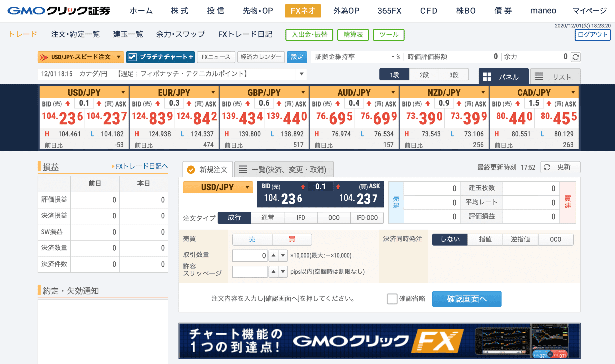The width and height of the screenshot is (615, 364).
Task: Select IFD-OCO order type
Action: tap(367, 218)
